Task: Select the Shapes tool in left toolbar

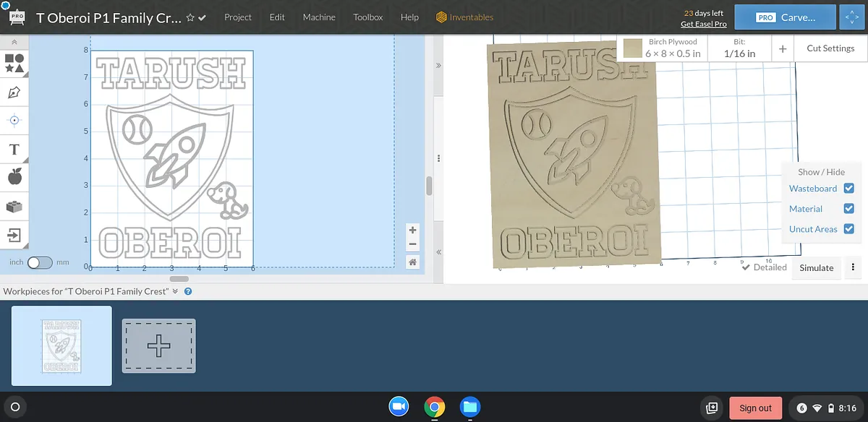Action: 14,64
